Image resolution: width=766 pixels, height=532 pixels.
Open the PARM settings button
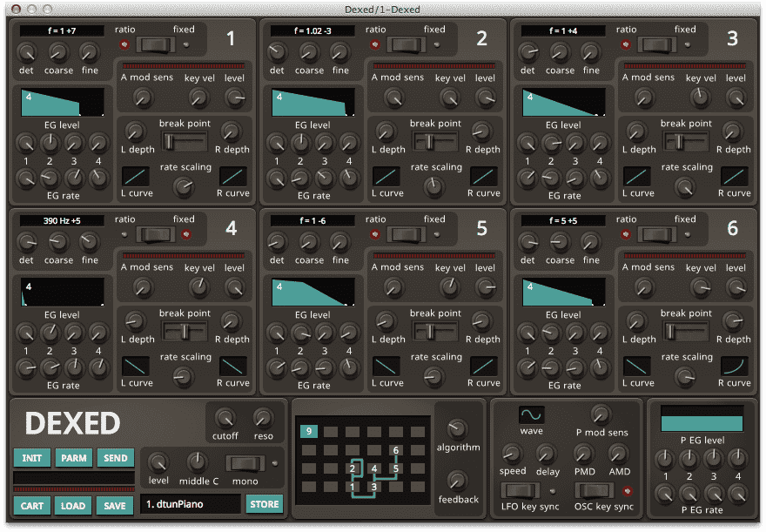click(74, 458)
